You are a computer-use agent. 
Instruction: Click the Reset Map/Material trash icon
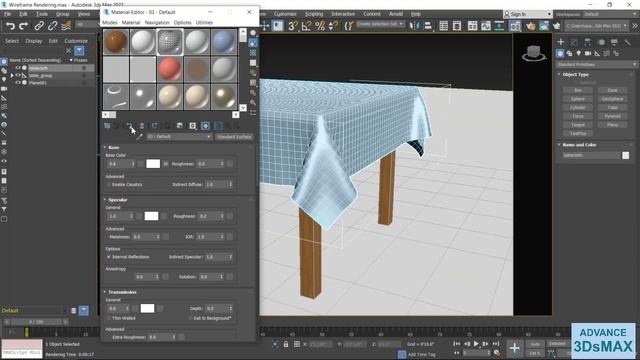(x=142, y=126)
